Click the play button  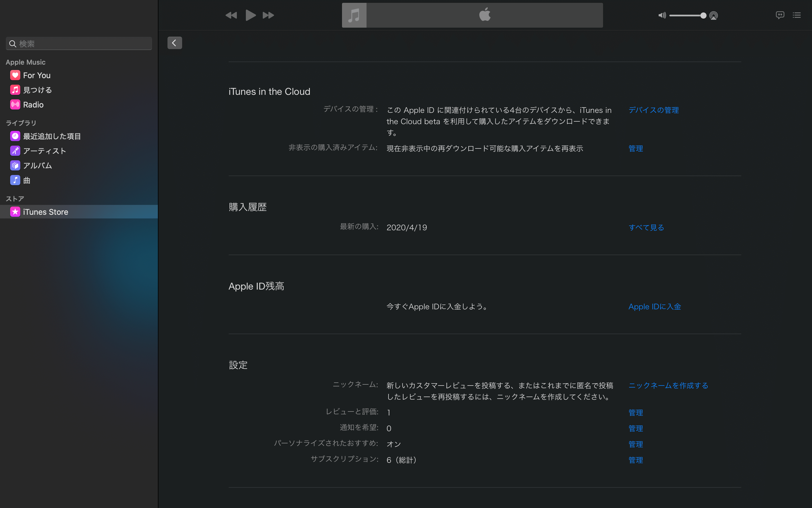pyautogui.click(x=250, y=15)
